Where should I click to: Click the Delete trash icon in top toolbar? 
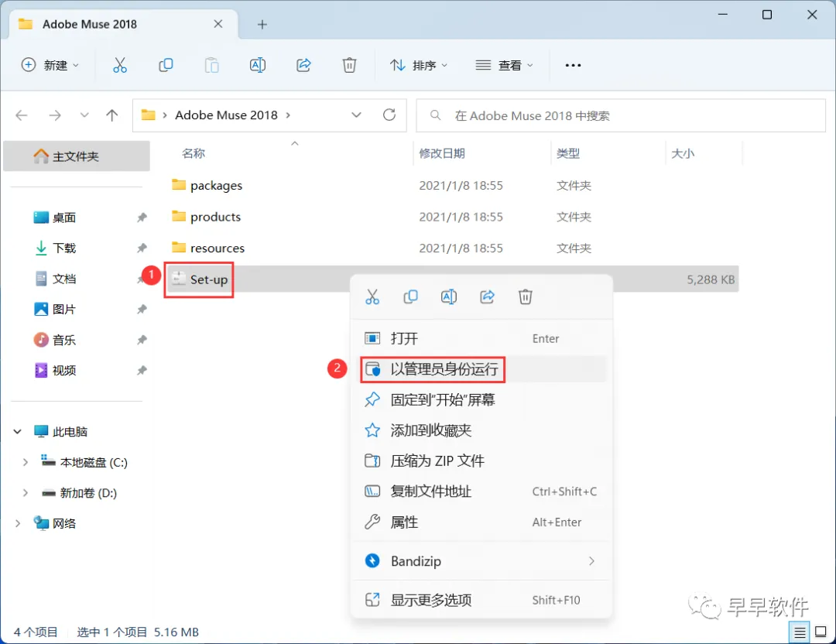(349, 65)
